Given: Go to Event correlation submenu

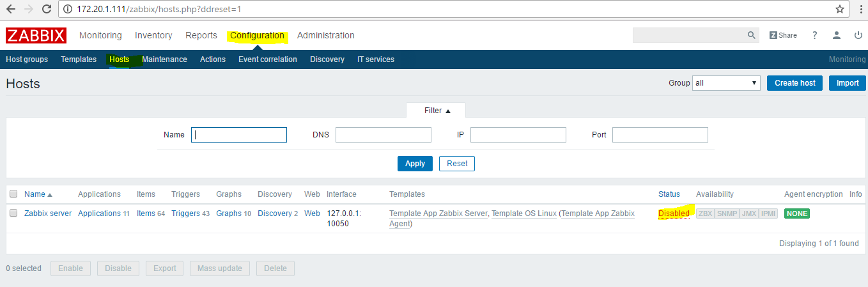Looking at the screenshot, I should click(x=268, y=59).
